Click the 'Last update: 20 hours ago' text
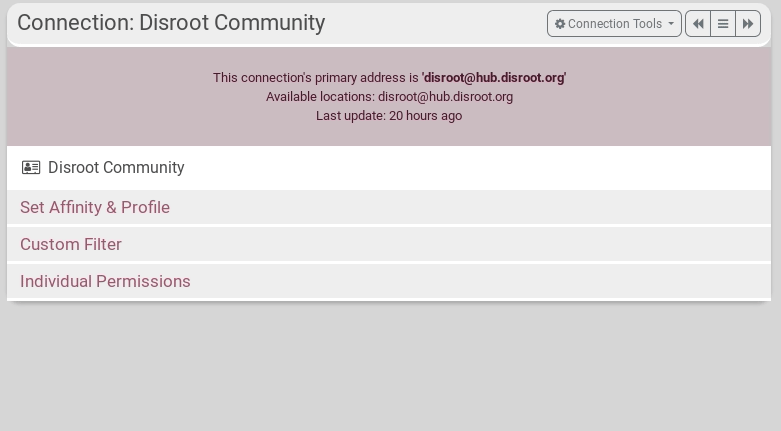This screenshot has width=781, height=431. click(x=389, y=116)
